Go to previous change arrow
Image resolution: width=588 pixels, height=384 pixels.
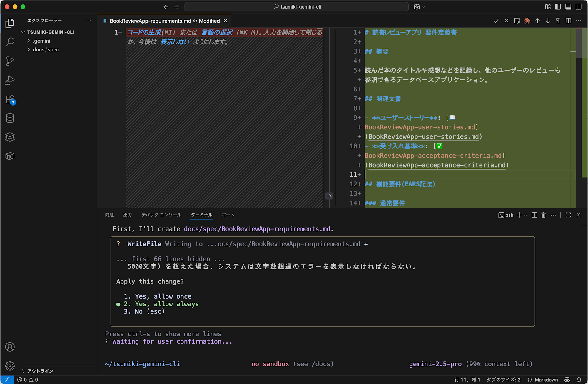tap(537, 21)
